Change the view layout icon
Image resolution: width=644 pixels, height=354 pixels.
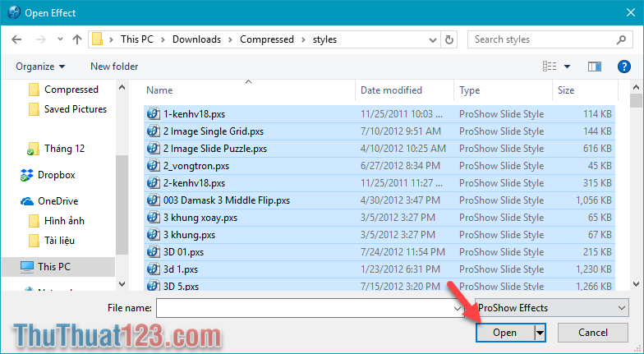tap(550, 66)
